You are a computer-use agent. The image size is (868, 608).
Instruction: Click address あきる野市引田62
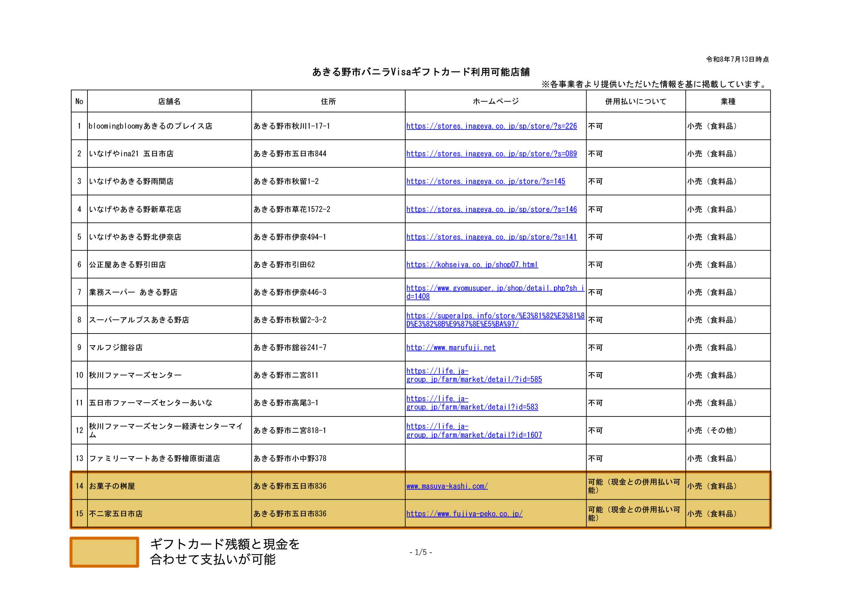click(284, 265)
